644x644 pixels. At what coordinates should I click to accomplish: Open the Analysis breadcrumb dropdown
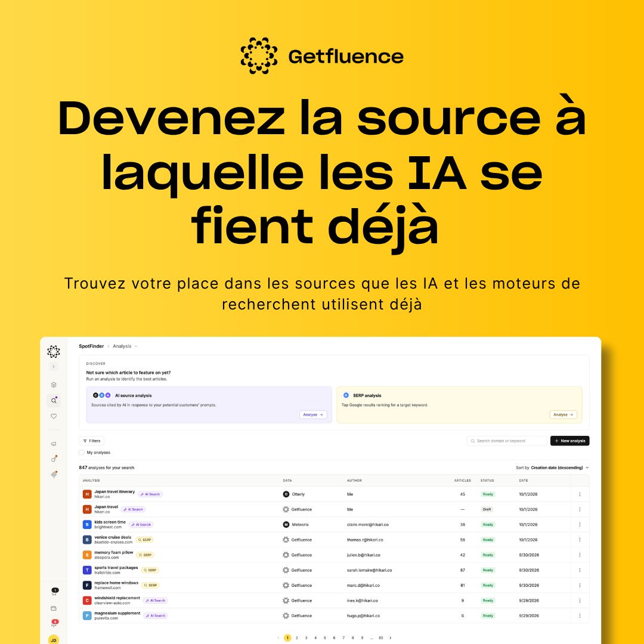tap(125, 346)
